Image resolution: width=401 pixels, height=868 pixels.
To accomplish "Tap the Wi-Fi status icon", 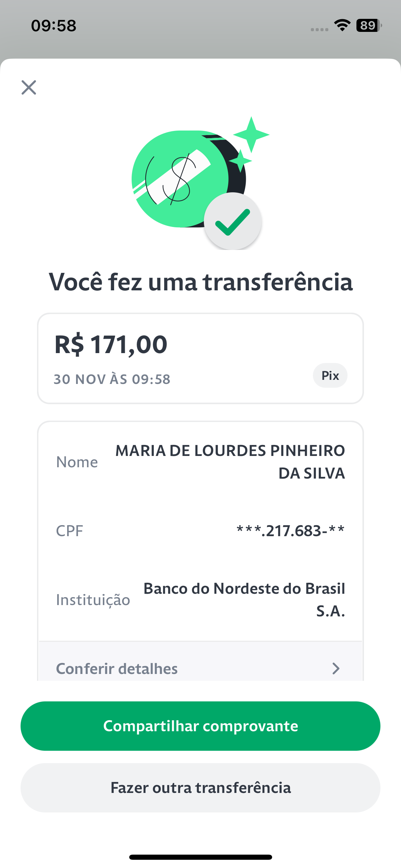I will (x=342, y=25).
